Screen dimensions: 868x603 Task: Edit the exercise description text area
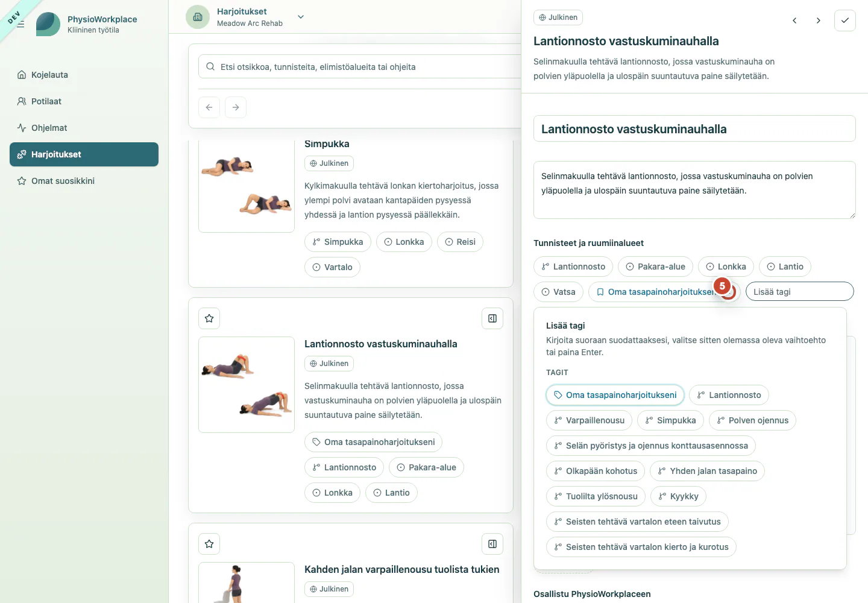click(x=694, y=190)
